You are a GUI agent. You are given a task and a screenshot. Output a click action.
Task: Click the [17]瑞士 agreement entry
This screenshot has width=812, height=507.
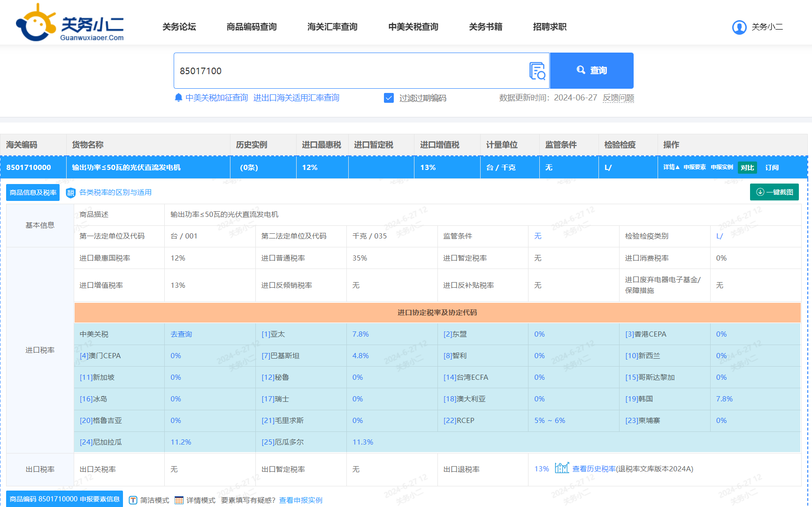(x=275, y=399)
